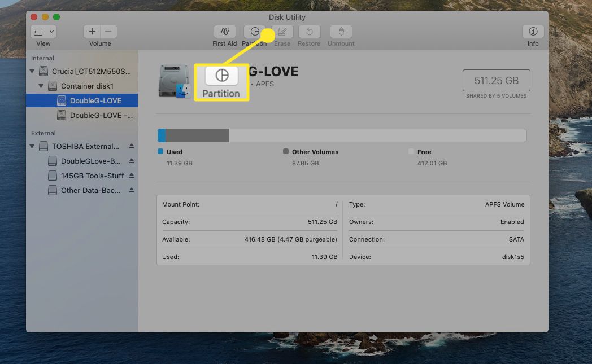Select the DoubleG-LOVE volume in sidebar
The height and width of the screenshot is (364, 592).
pos(95,100)
